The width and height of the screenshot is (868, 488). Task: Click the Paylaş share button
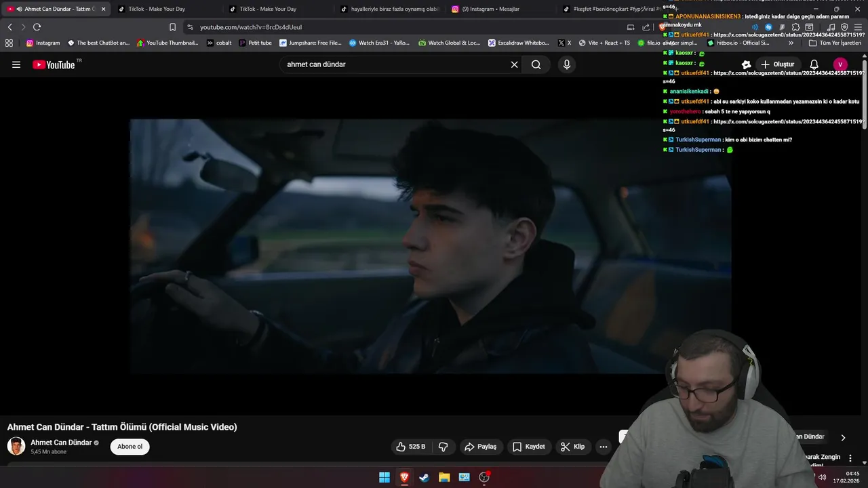[480, 447]
